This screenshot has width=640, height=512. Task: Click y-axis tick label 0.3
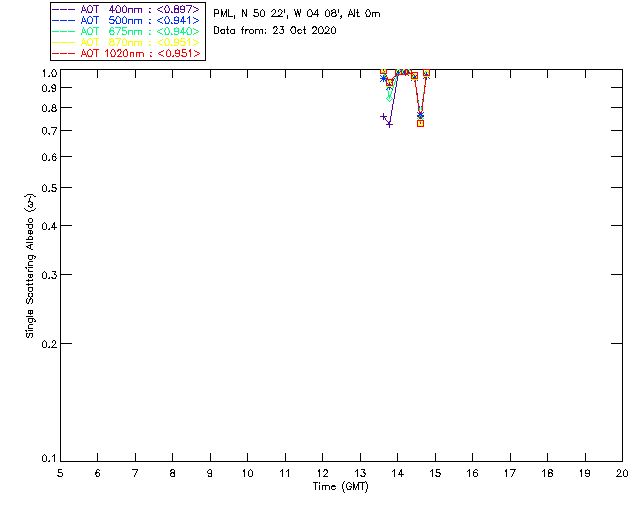pos(49,275)
